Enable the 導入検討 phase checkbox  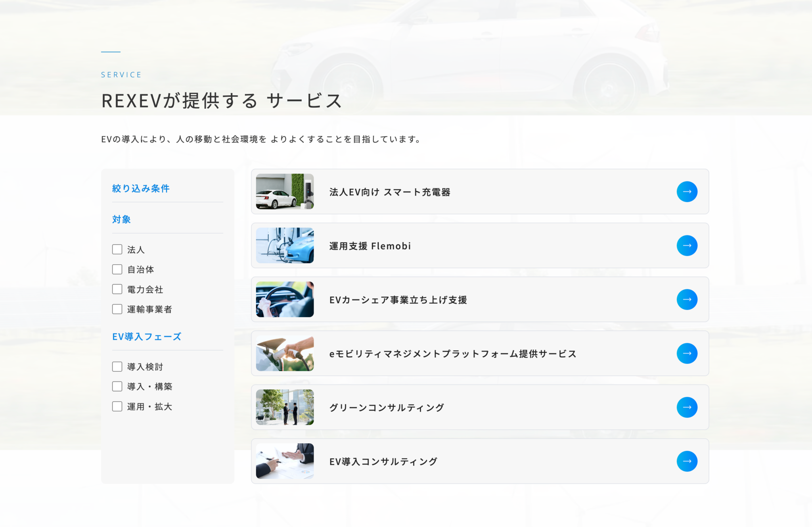coord(117,367)
